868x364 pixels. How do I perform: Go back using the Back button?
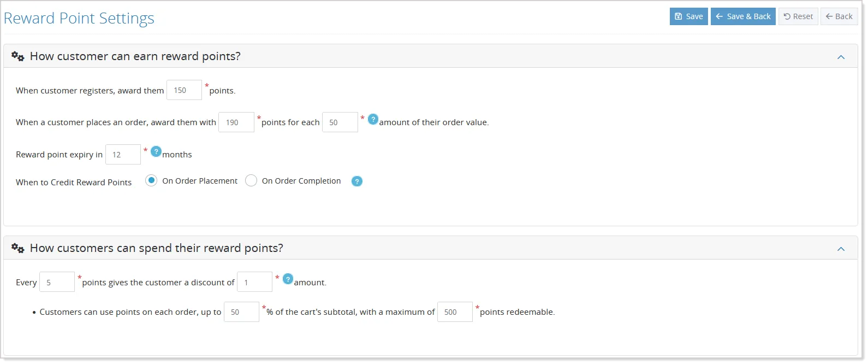[x=839, y=16]
